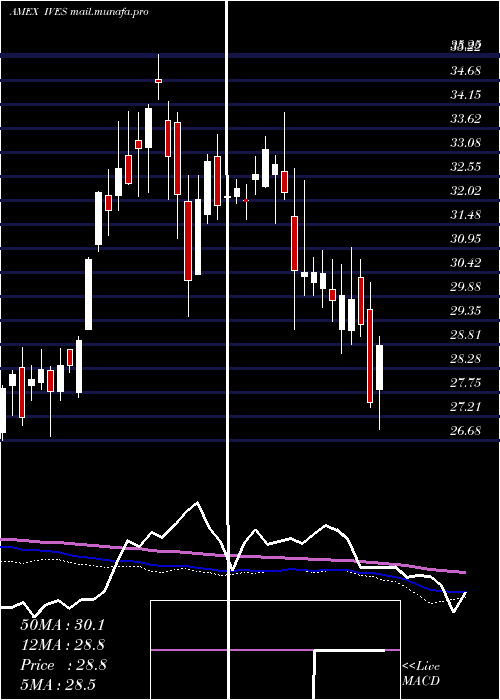Click the 28.28 price axis label
Image resolution: width=500 pixels, height=700 pixels.
click(466, 358)
